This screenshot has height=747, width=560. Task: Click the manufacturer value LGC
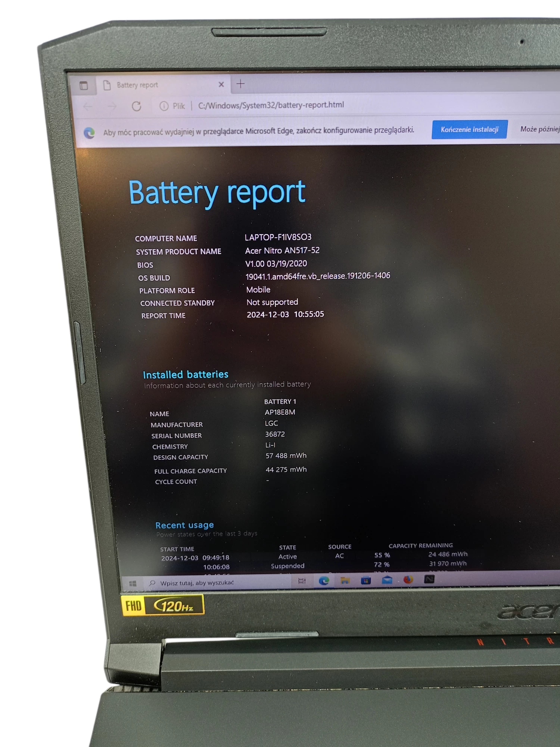pos(271,423)
